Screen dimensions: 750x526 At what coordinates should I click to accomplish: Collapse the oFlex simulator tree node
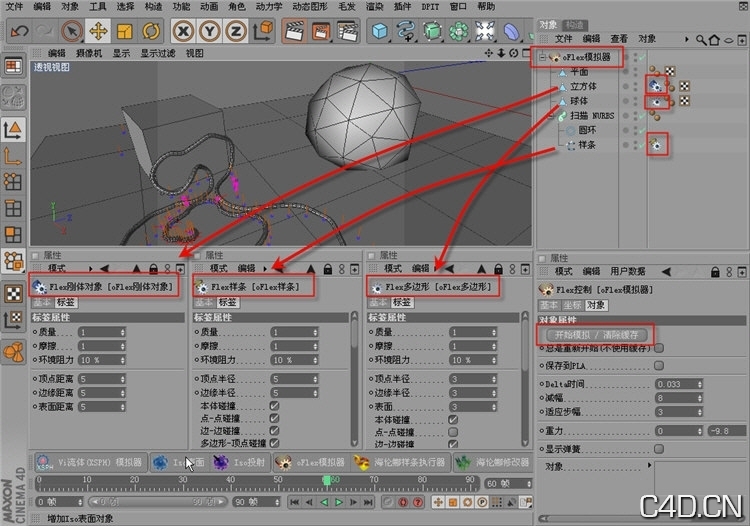coord(542,57)
